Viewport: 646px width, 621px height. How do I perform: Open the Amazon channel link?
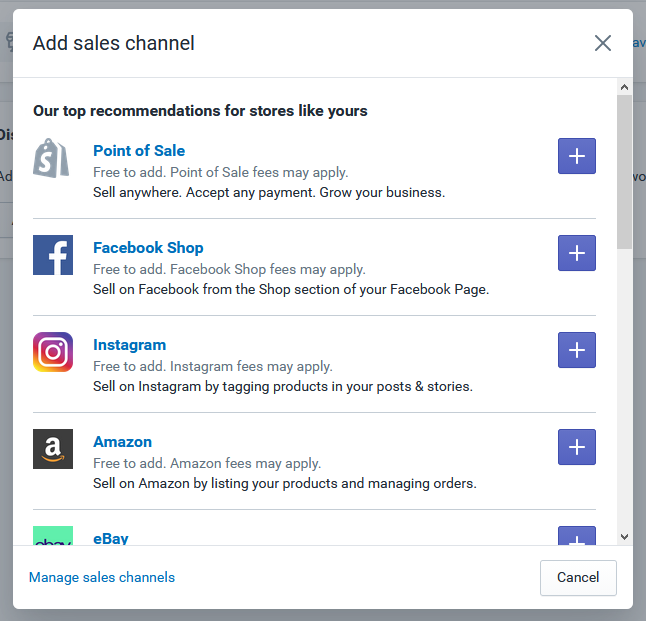point(123,442)
